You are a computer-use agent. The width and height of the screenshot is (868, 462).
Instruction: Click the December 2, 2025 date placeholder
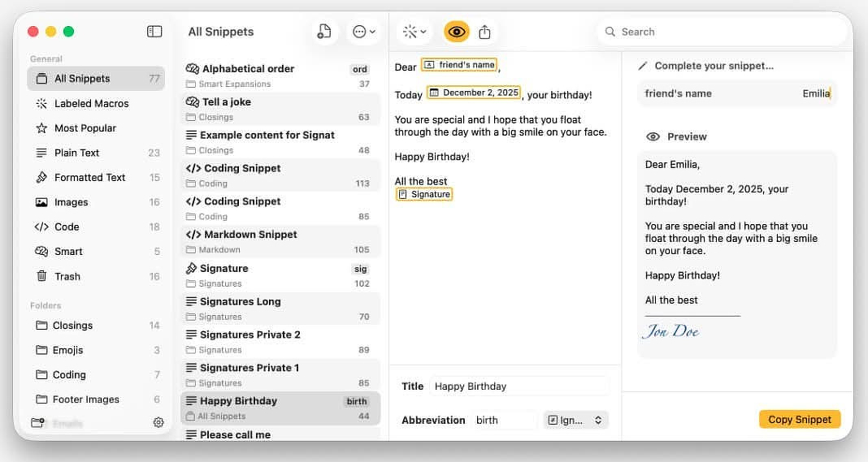(474, 93)
